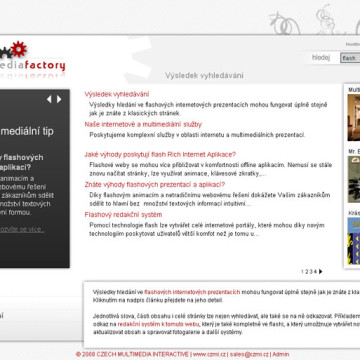
Task: Open 'Flashový redakční systém' result
Action: [123, 214]
